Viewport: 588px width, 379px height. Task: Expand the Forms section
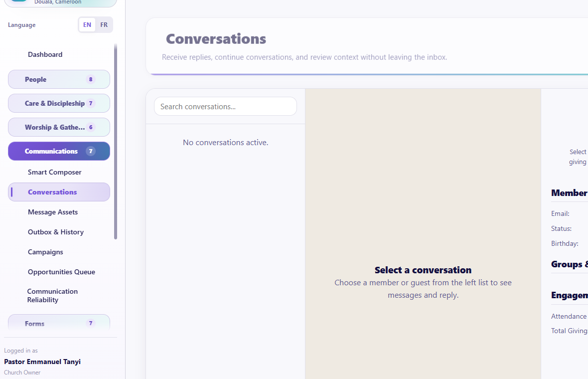59,323
